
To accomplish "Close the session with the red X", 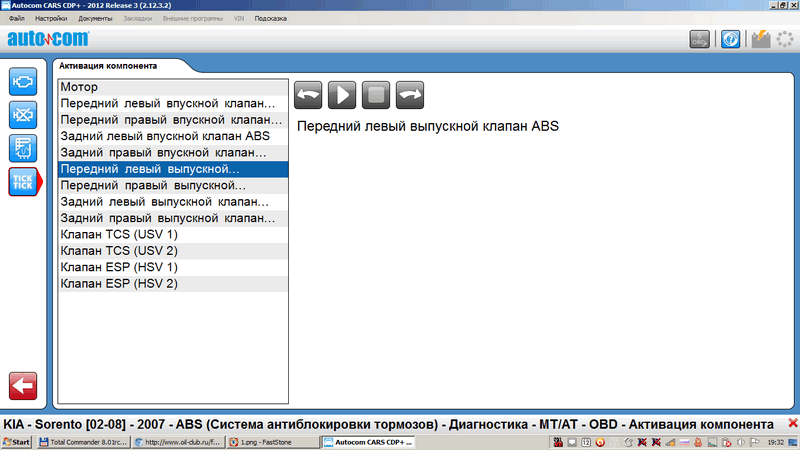I will click(x=793, y=423).
